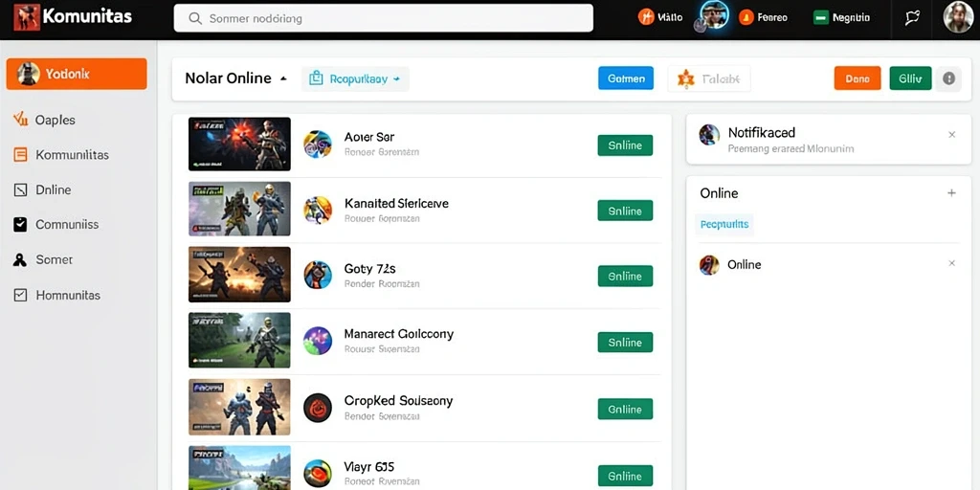Focus the search field in header
The height and width of the screenshot is (490, 980).
click(383, 18)
